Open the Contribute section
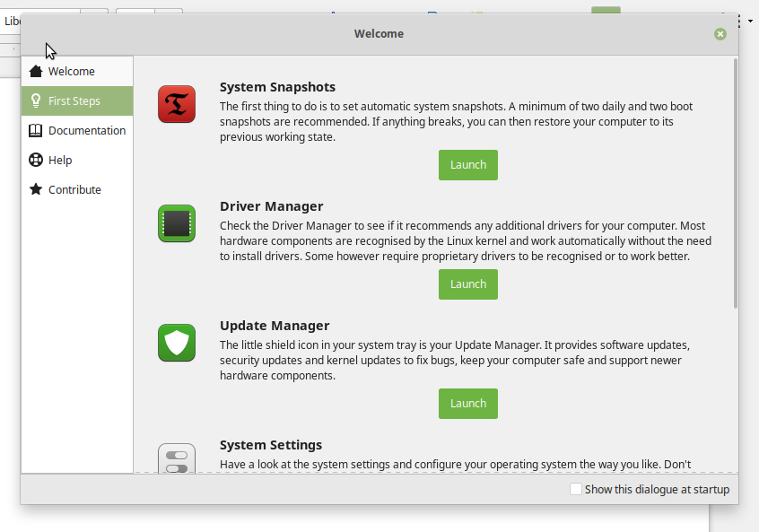 77,190
